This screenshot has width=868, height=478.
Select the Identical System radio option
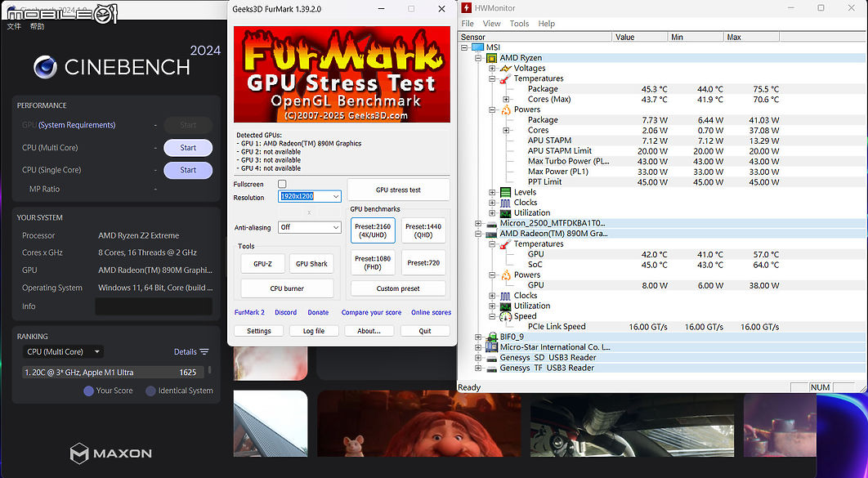click(150, 391)
